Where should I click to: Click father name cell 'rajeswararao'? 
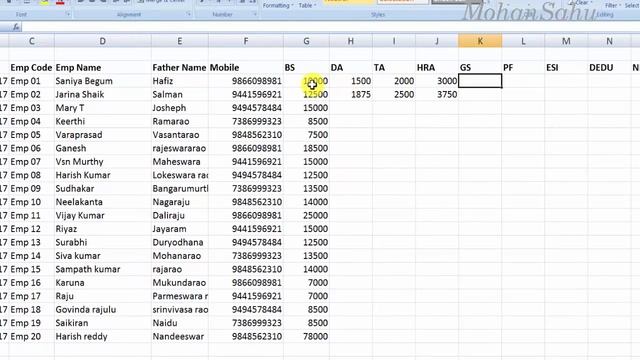pyautogui.click(x=180, y=148)
